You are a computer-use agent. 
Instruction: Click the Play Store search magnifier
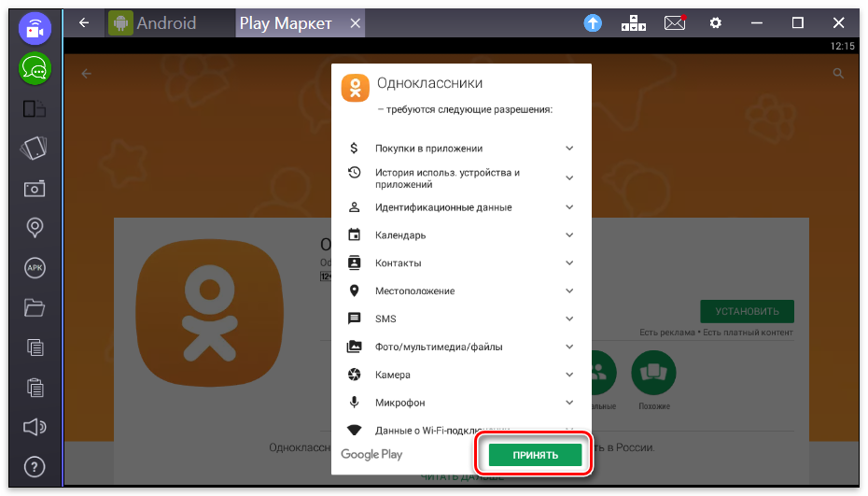838,73
